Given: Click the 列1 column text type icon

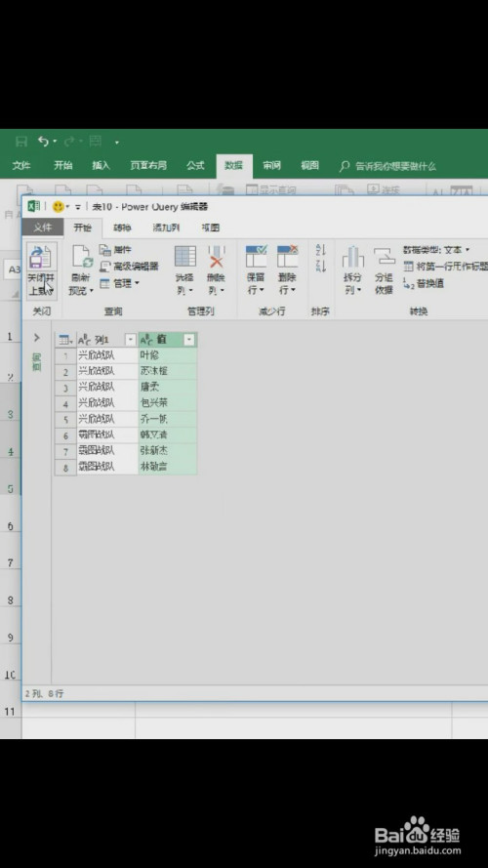Looking at the screenshot, I should (x=85, y=340).
